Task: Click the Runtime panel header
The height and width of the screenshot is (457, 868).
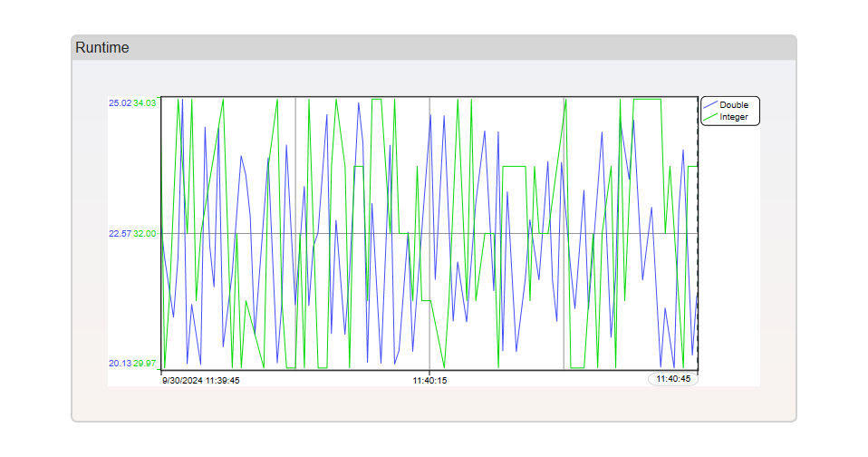Action: coord(433,48)
